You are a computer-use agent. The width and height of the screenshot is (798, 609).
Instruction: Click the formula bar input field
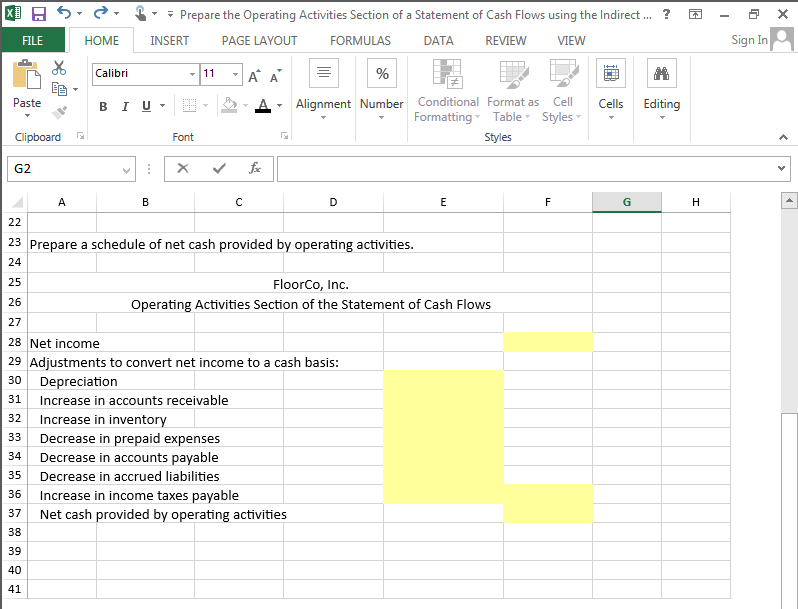coord(525,168)
